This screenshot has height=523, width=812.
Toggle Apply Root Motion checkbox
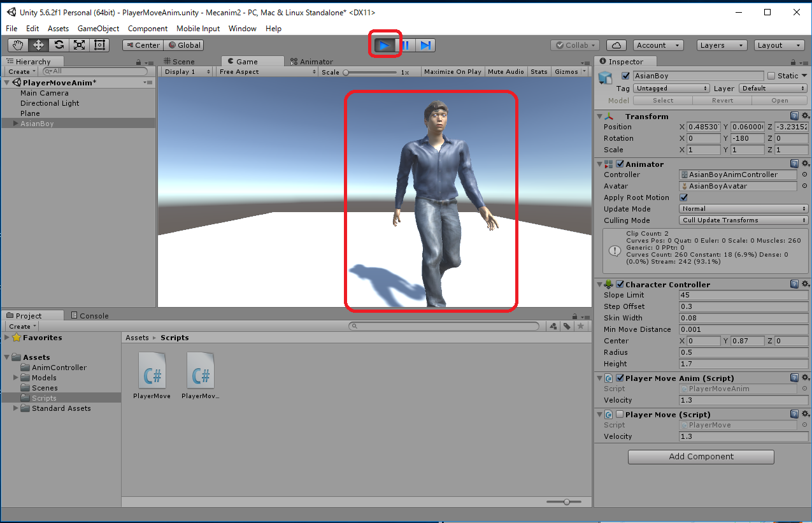click(684, 197)
